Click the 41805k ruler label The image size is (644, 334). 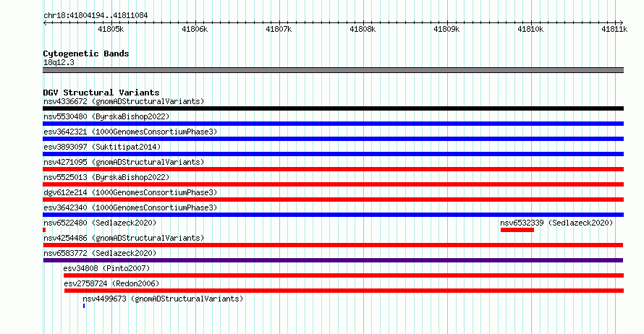[x=111, y=29]
